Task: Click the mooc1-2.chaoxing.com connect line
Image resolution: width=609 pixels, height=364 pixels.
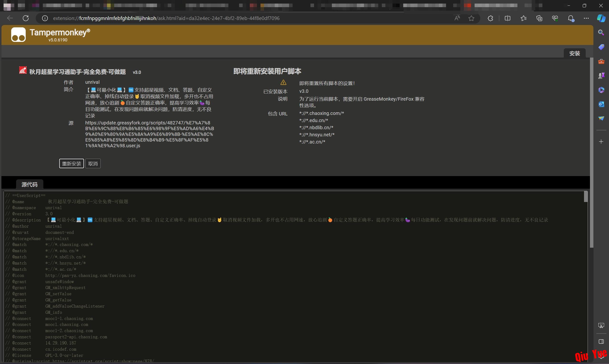Action: click(x=49, y=331)
